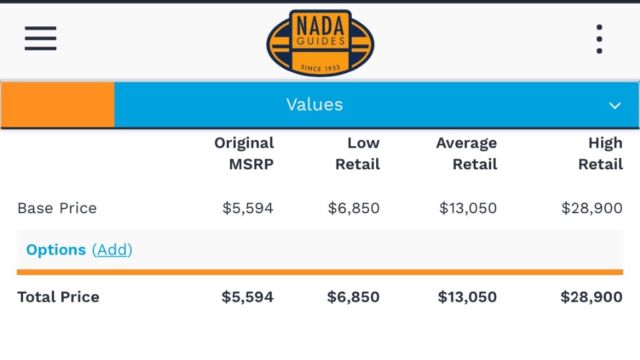The image size is (640, 360).
Task: Click base price Average Retail $13,050
Action: (468, 208)
